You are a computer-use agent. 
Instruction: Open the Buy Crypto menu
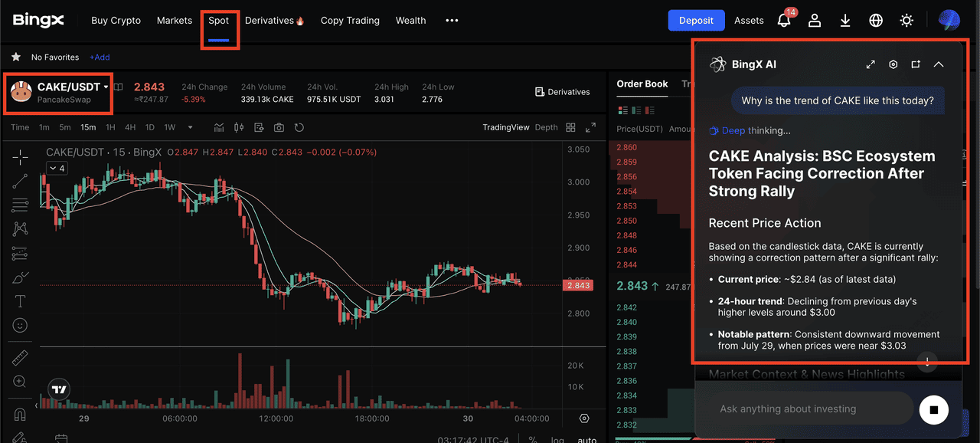(x=116, y=21)
